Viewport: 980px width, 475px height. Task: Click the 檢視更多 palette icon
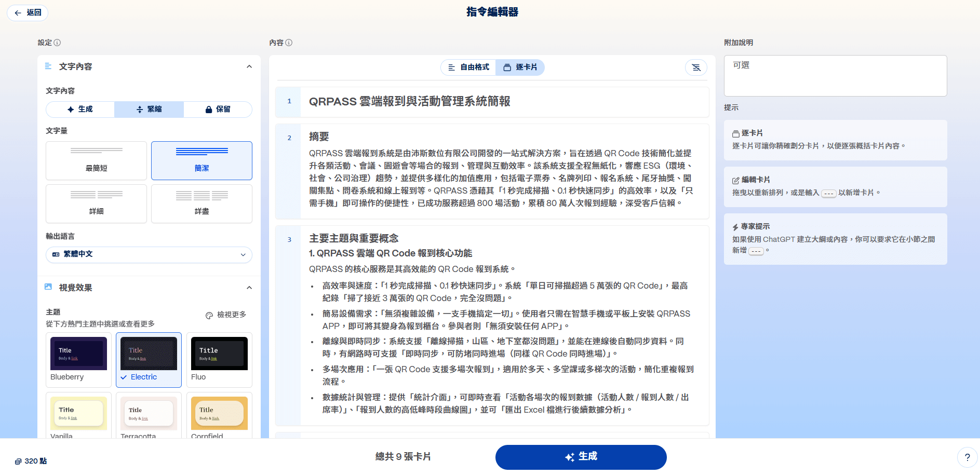click(x=209, y=315)
